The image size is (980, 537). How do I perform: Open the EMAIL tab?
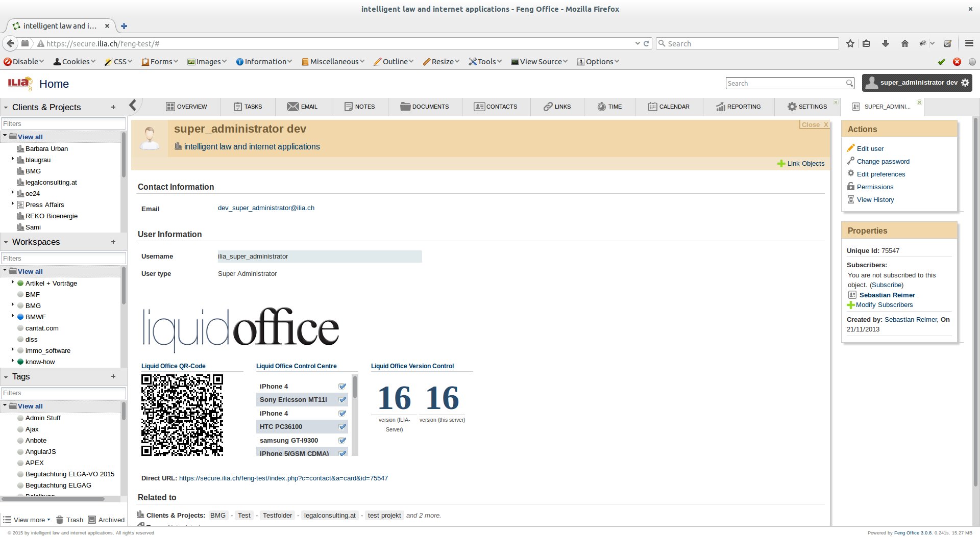tap(303, 107)
